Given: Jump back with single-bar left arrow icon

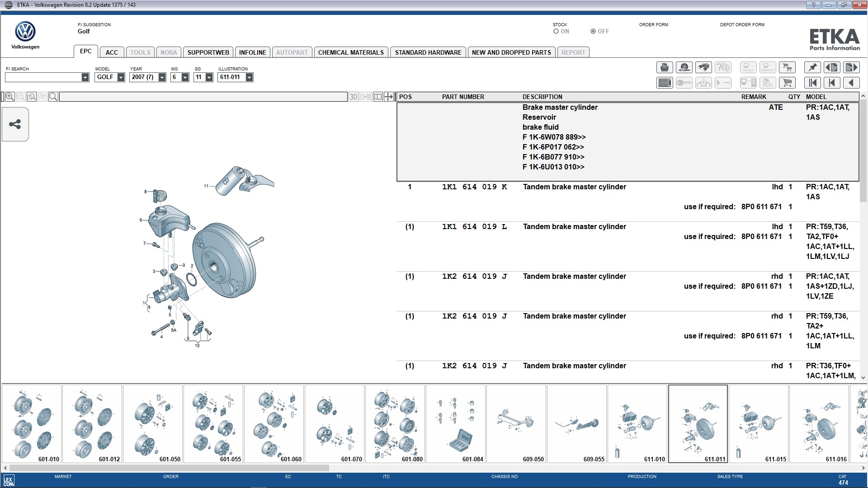Looking at the screenshot, I should pyautogui.click(x=832, y=83).
